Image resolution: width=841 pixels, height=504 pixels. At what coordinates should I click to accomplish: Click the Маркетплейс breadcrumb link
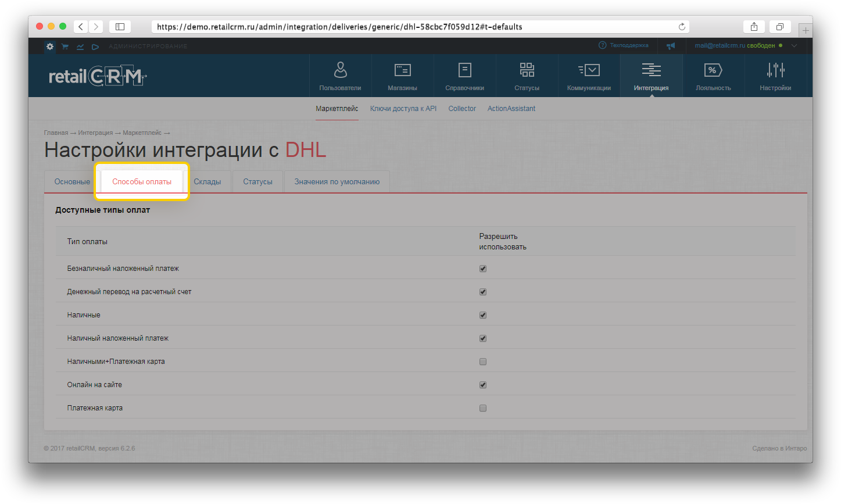point(142,133)
